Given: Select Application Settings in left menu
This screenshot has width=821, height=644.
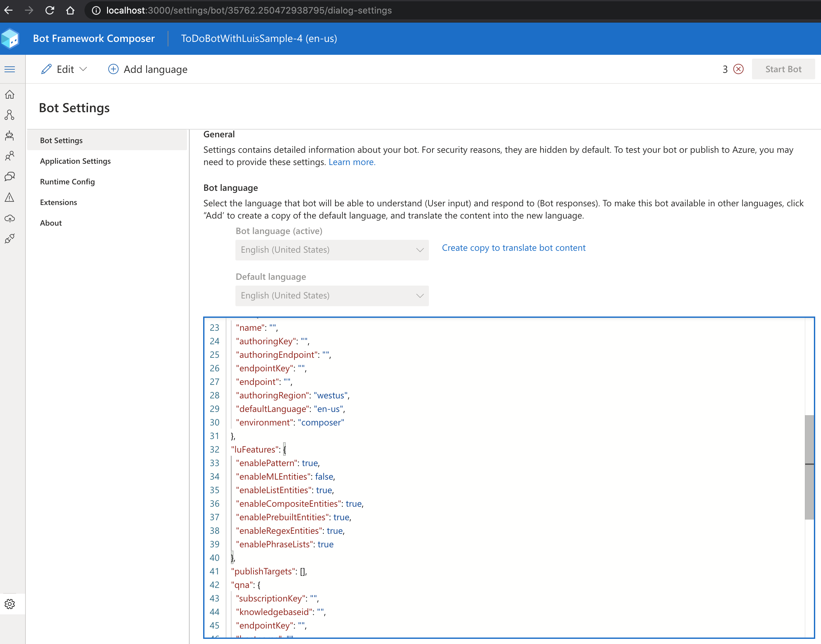Looking at the screenshot, I should click(x=75, y=161).
